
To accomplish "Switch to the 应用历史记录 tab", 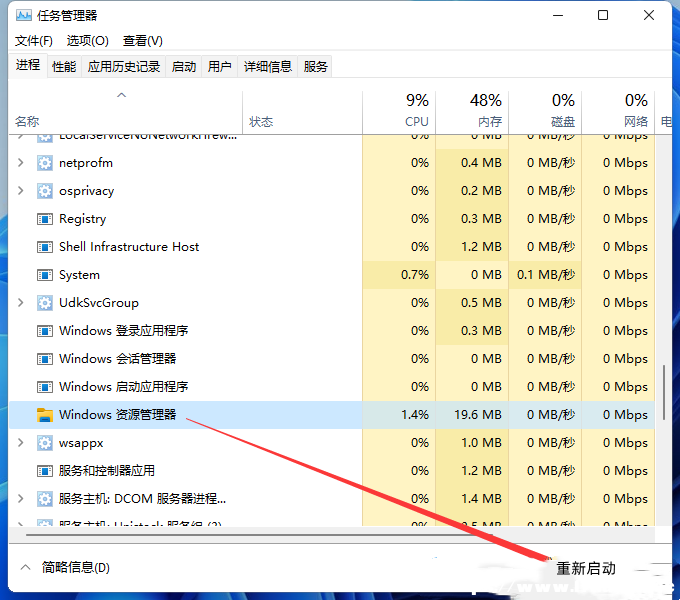I will [124, 67].
